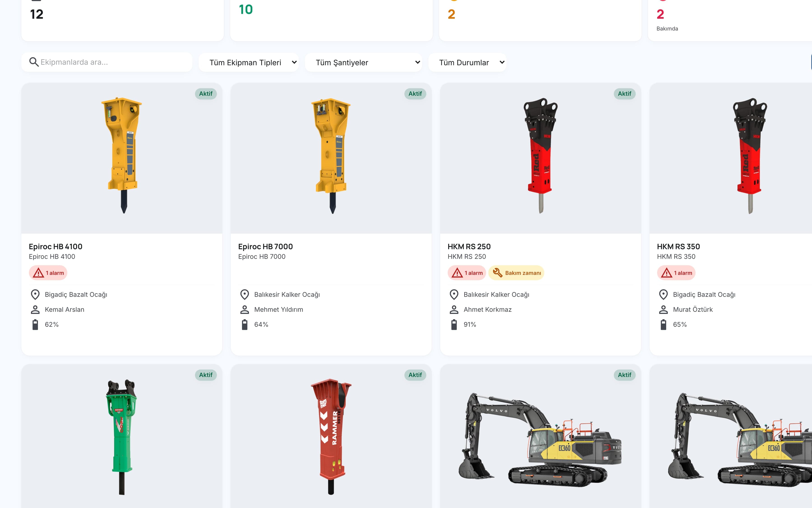The image size is (812, 508).
Task: Click the Bakımda stat label
Action: pyautogui.click(x=667, y=28)
